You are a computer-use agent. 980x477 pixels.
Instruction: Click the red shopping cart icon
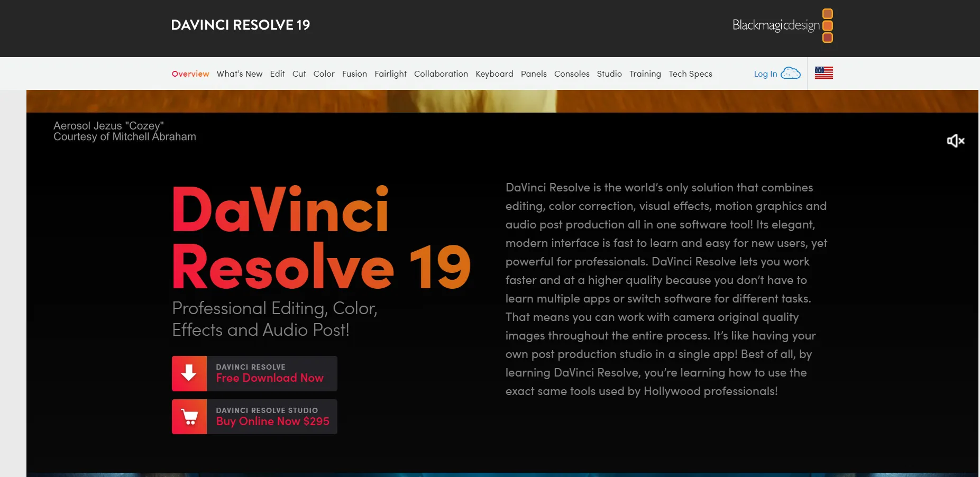pos(189,417)
